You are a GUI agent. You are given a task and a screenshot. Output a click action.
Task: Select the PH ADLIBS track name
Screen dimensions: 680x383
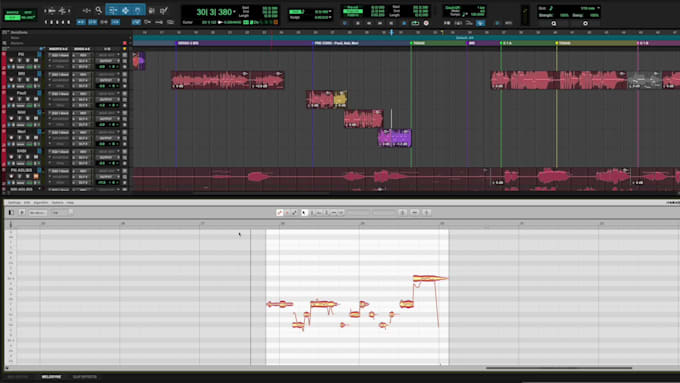[21, 170]
